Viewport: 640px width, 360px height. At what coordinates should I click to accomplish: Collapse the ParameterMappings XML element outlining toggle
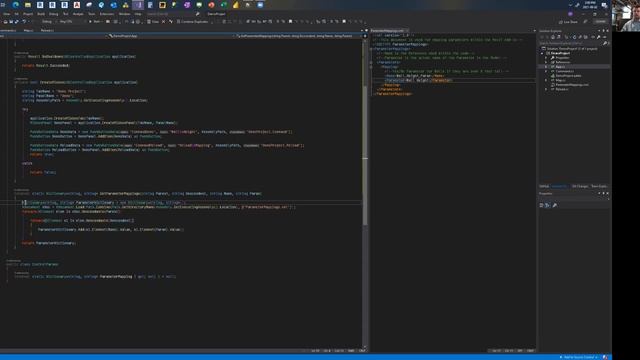tap(371, 49)
